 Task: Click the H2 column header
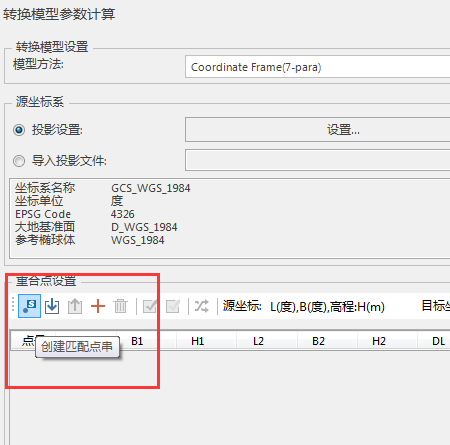(x=379, y=341)
